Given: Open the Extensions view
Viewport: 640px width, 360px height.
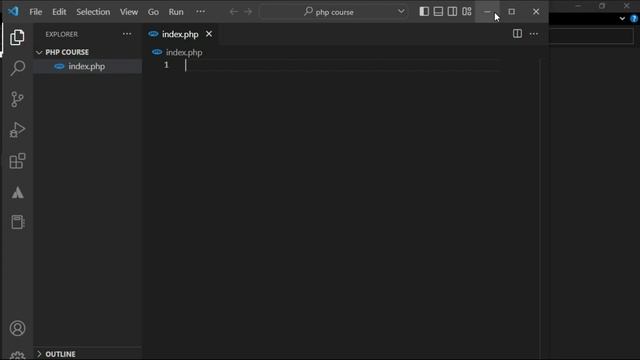Looking at the screenshot, I should [x=17, y=161].
